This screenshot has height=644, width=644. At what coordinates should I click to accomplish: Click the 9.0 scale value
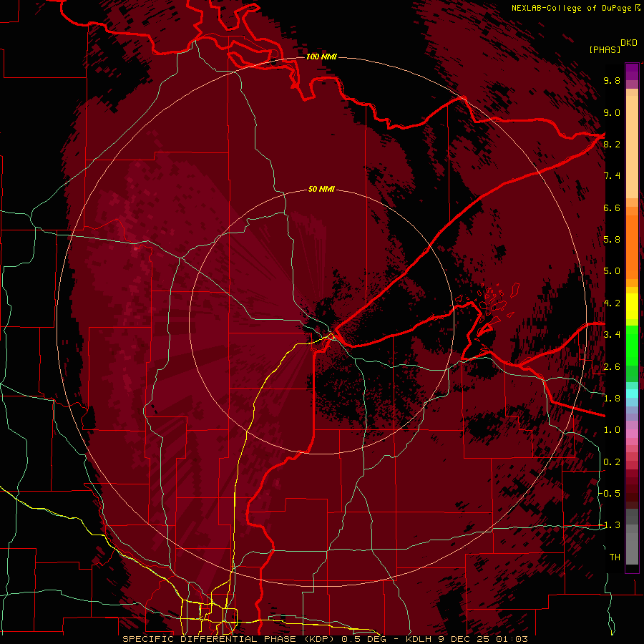tap(612, 112)
